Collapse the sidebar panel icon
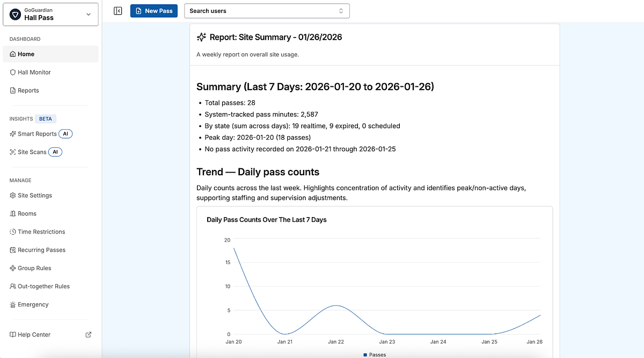 118,11
